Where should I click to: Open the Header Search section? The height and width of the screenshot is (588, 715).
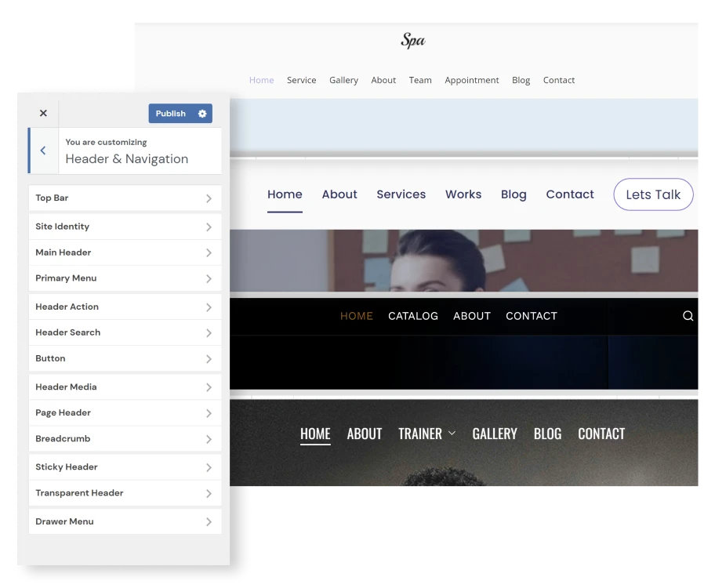point(125,332)
